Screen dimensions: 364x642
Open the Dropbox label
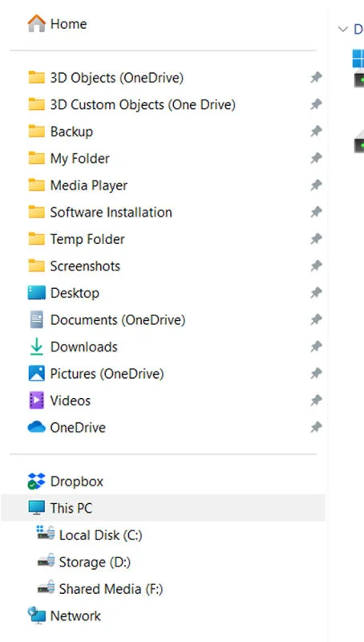[76, 481]
